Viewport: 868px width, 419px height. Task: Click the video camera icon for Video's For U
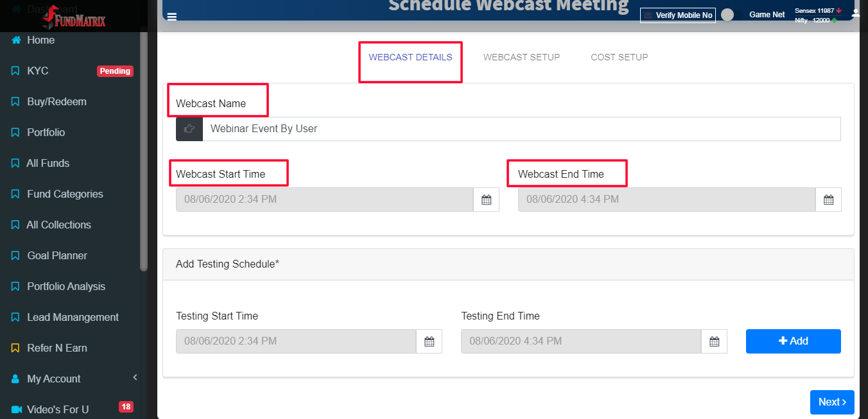[x=17, y=409]
